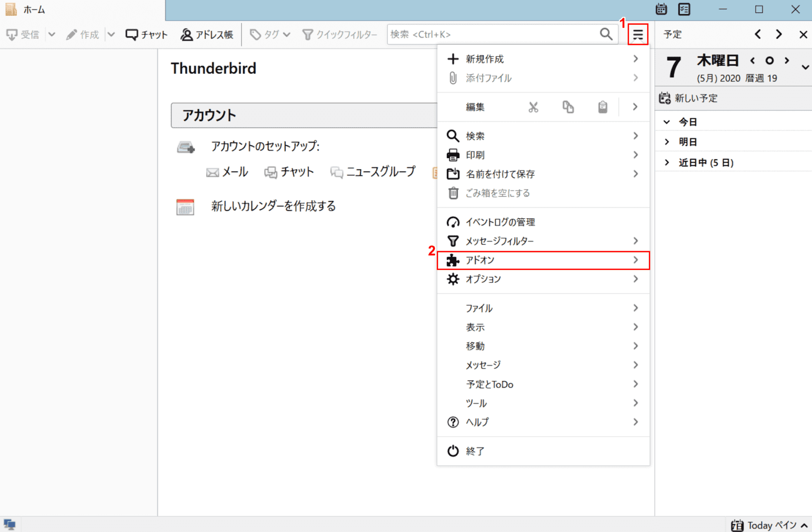Toggle the Quick Filter (クイックフィルター) button
The image size is (812, 532).
pyautogui.click(x=339, y=34)
